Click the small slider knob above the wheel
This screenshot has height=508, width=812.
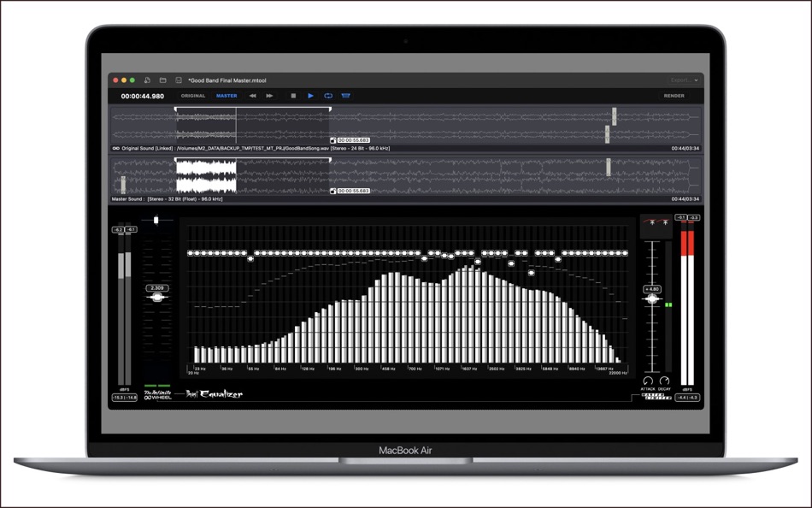[x=156, y=221]
